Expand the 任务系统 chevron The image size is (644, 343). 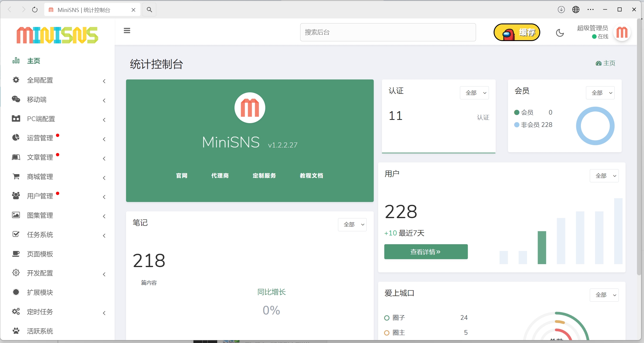[x=104, y=236]
